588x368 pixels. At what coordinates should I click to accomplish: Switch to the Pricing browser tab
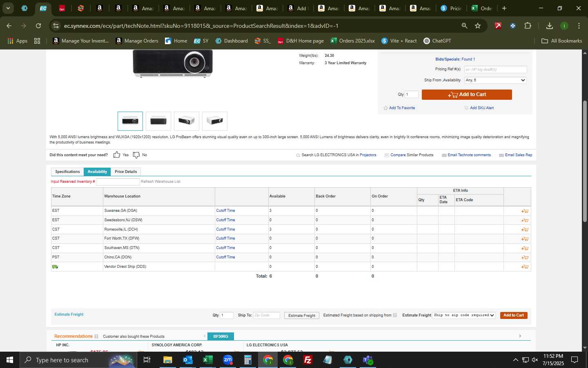[451, 8]
